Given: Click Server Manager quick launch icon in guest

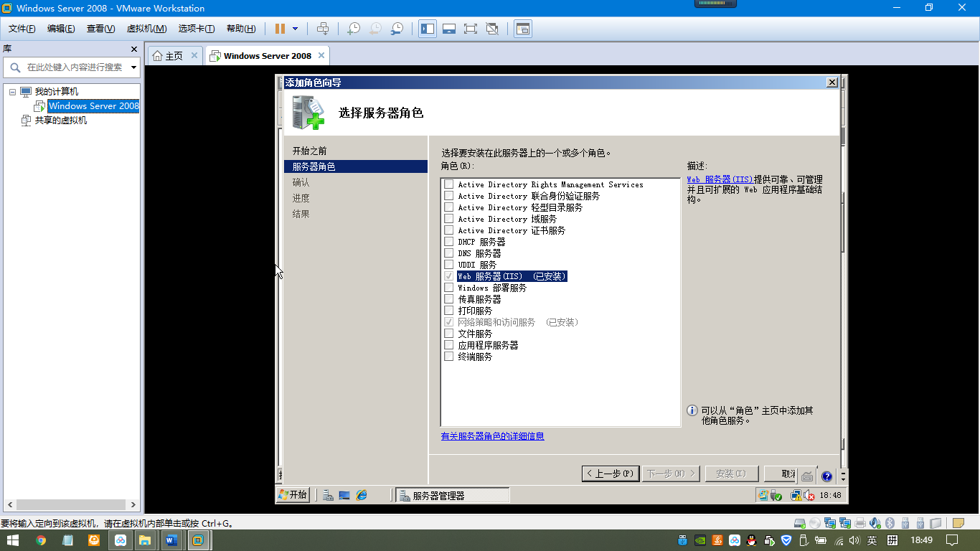Looking at the screenshot, I should click(x=328, y=495).
